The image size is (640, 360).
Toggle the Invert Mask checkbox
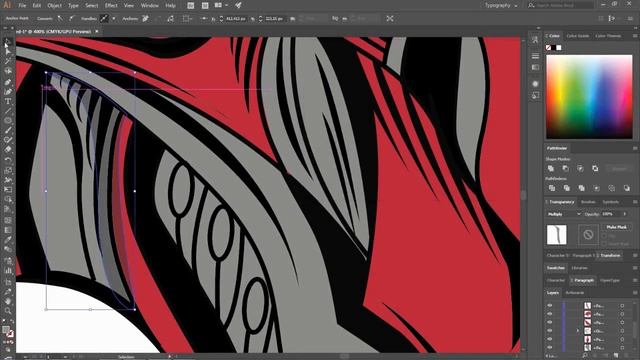tap(604, 244)
